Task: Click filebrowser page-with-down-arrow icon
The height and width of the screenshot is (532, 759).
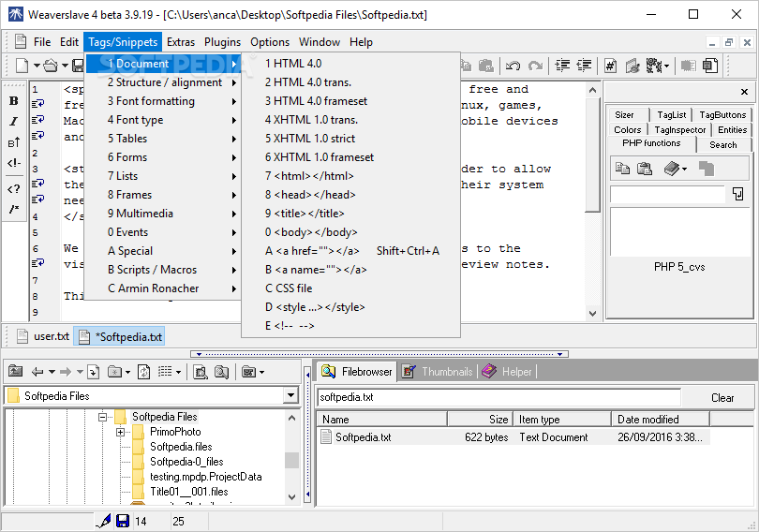Action: pos(94,372)
